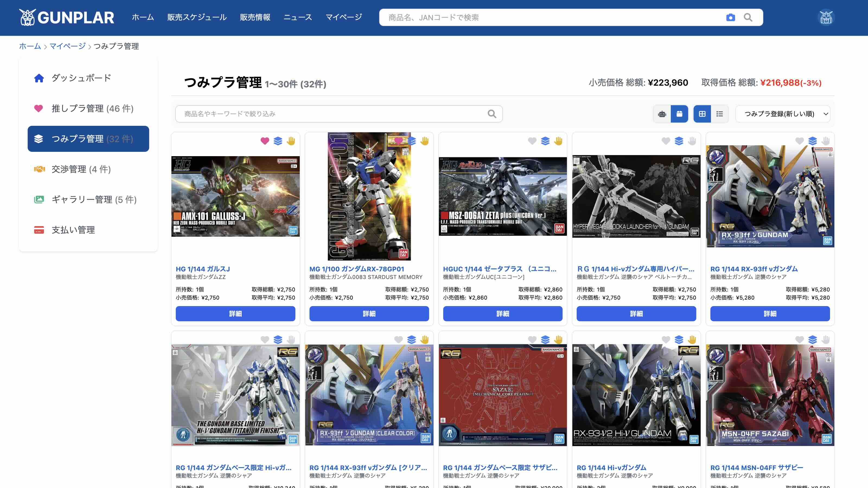Open 推しプラ管理 (46 件) sidebar item
Viewport: 868px width, 488px height.
88,108
